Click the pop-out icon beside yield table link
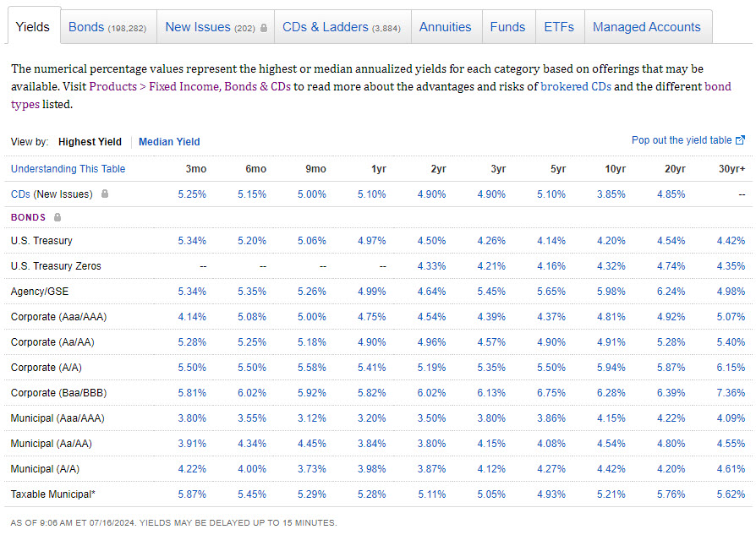This screenshot has width=756, height=535. click(x=741, y=140)
